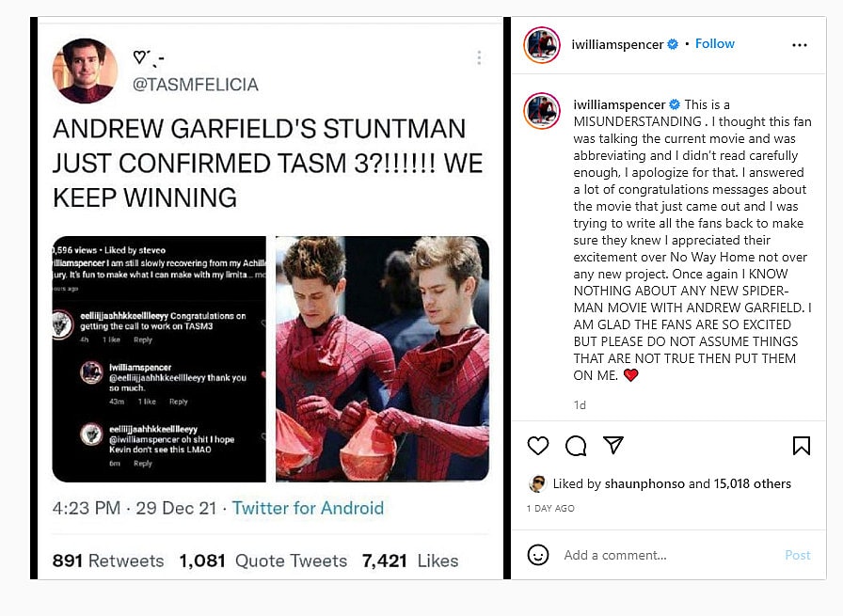Share the post with paper plane icon
843x616 pixels.
tap(613, 446)
